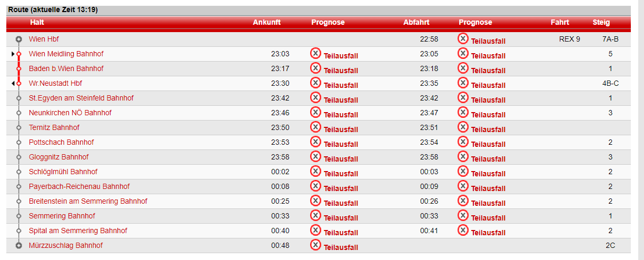Click the stop marker beside Gloggnitz Bahnhof
Viewport: 644px width, 260px height.
coord(19,157)
